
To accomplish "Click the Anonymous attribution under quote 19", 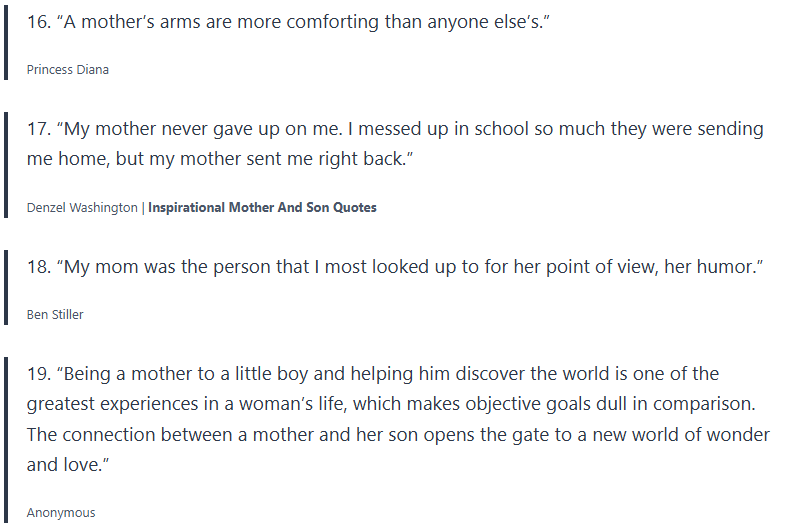I will pos(61,512).
